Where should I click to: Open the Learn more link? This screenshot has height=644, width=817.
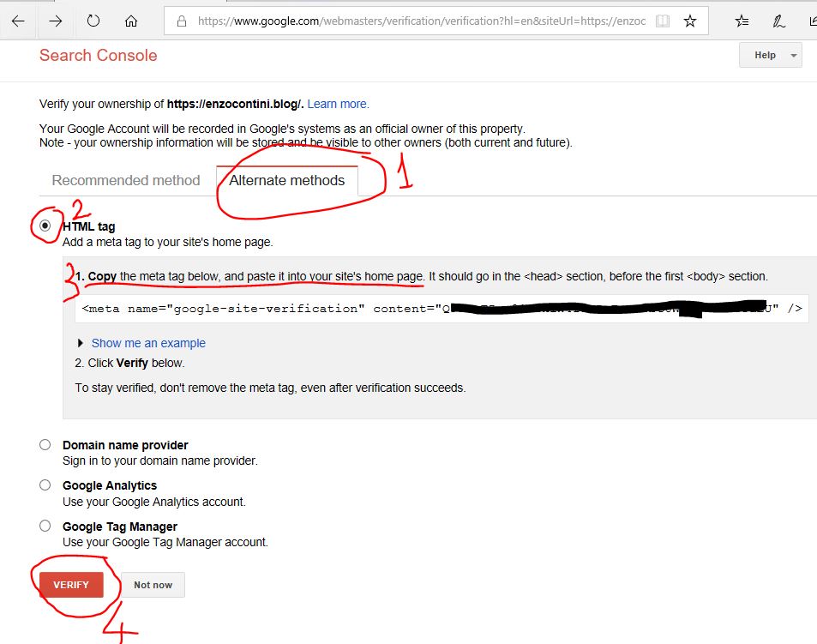click(x=338, y=104)
